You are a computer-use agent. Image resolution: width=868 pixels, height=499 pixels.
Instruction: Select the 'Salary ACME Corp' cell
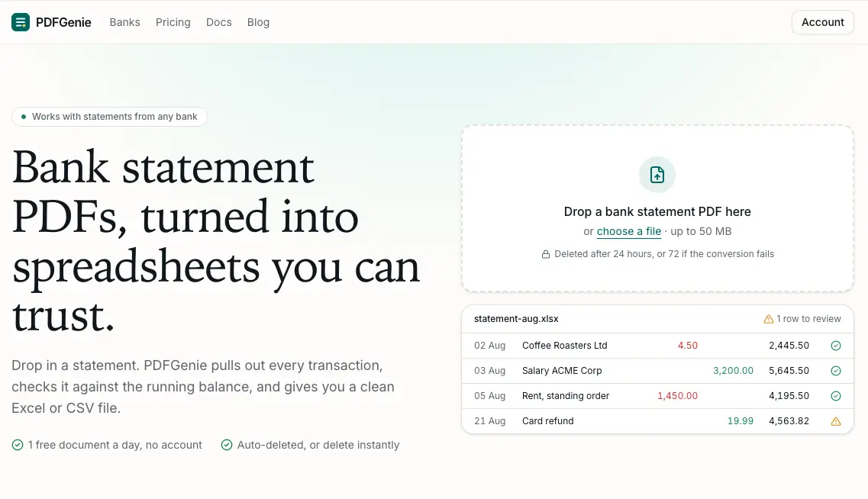[562, 371]
